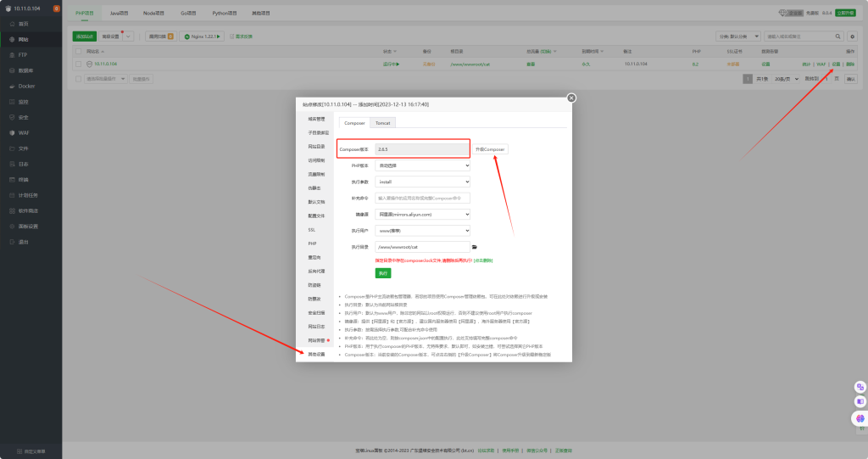Toggle the select-all checkbox in table header

click(78, 52)
